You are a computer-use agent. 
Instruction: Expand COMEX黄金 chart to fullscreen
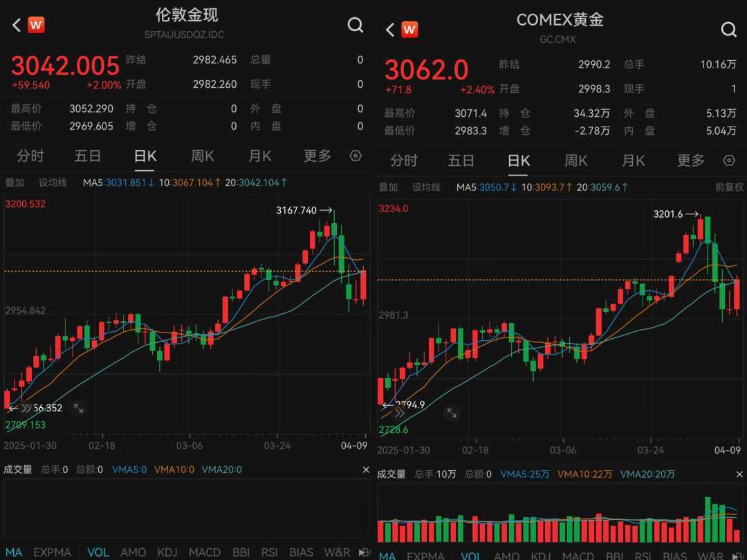tap(452, 413)
